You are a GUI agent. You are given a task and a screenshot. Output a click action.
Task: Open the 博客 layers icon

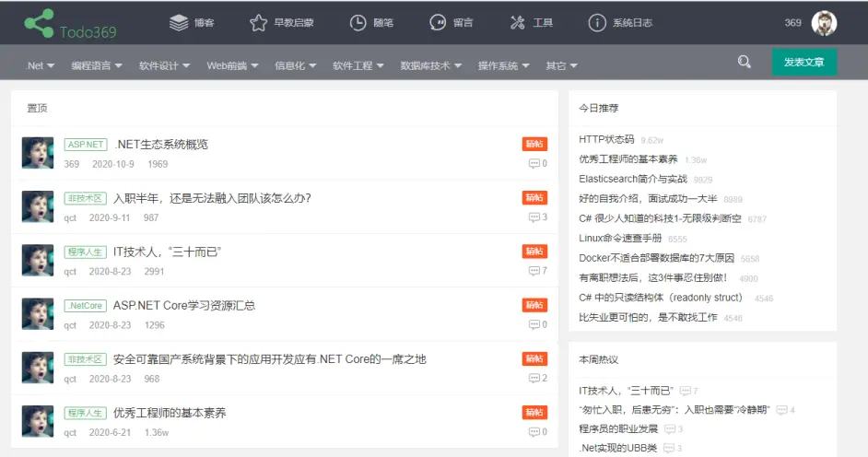(x=179, y=23)
